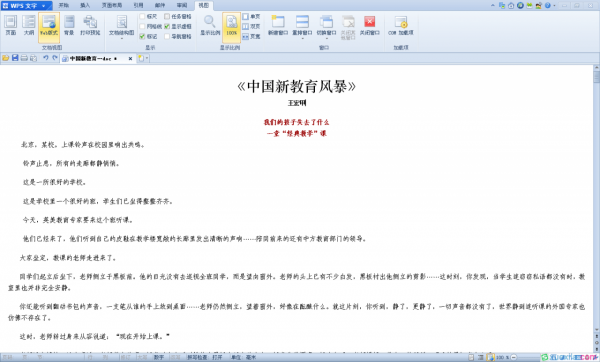Image resolution: width=600 pixels, height=362 pixels.
Task: Click the 100% zoom button
Action: point(232,26)
